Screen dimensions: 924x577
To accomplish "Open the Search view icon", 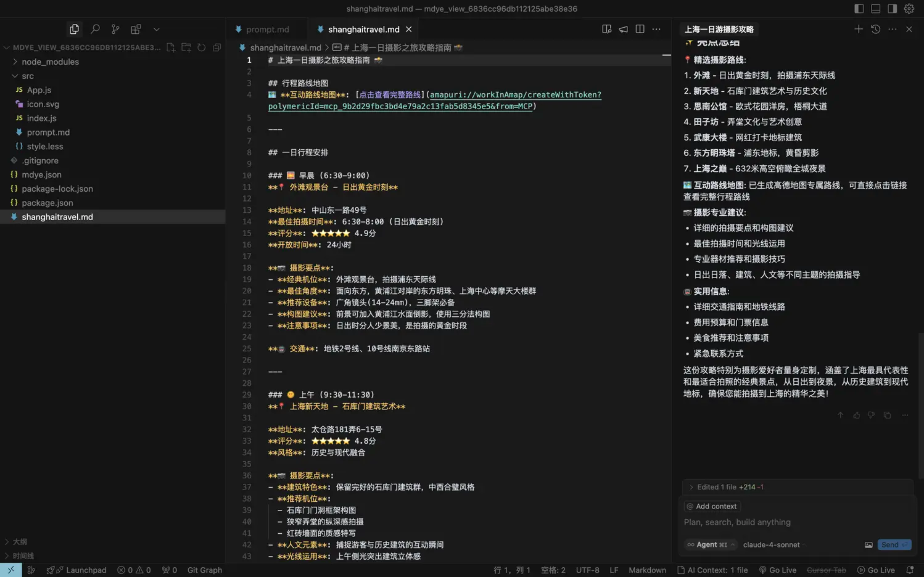I will [x=95, y=29].
